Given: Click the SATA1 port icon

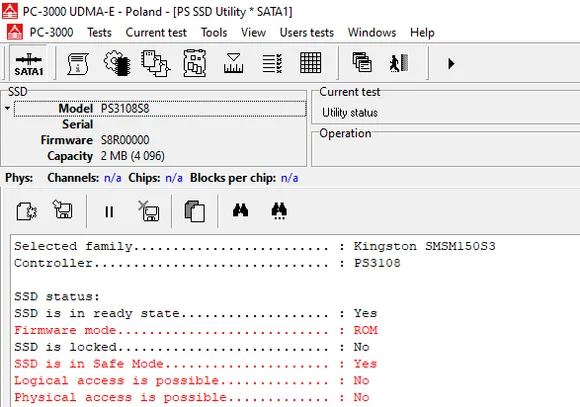Looking at the screenshot, I should (x=28, y=63).
